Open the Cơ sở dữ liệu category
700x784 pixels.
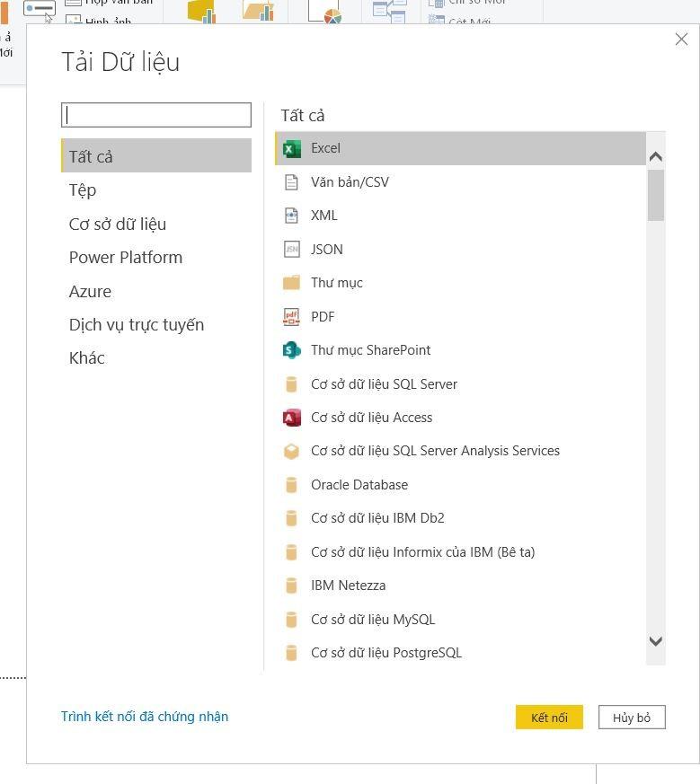point(118,224)
